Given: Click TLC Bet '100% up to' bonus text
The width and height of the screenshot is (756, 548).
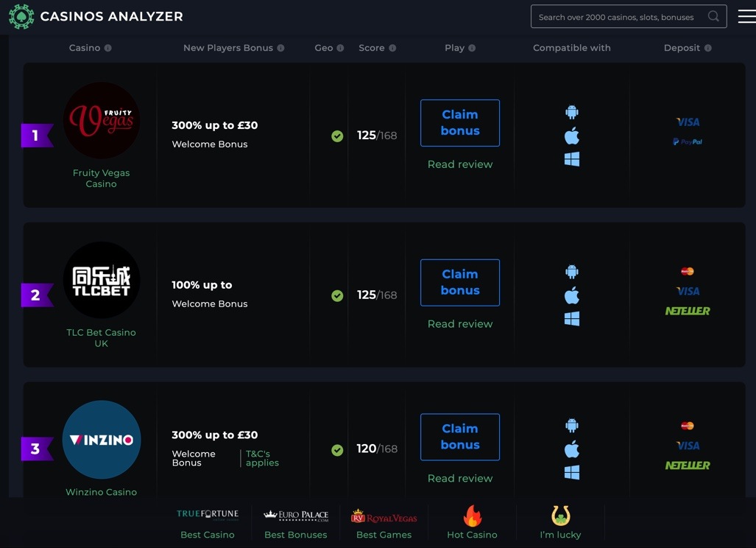Looking at the screenshot, I should tap(202, 285).
